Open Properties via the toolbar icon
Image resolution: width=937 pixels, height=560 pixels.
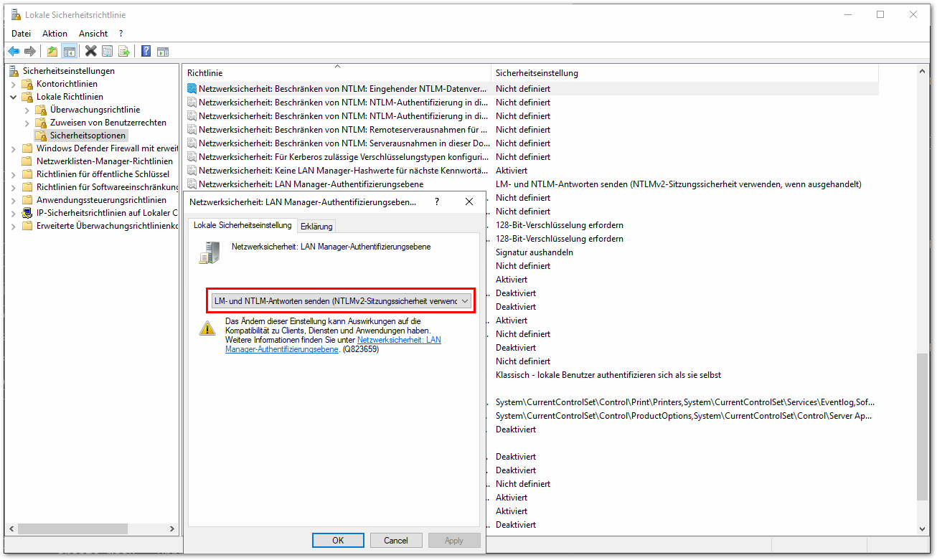click(x=107, y=51)
